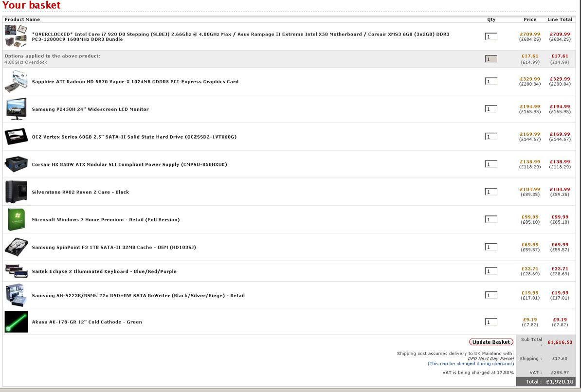
Task: Select quantity box for Akasa Cold Cathode
Action: click(x=491, y=322)
